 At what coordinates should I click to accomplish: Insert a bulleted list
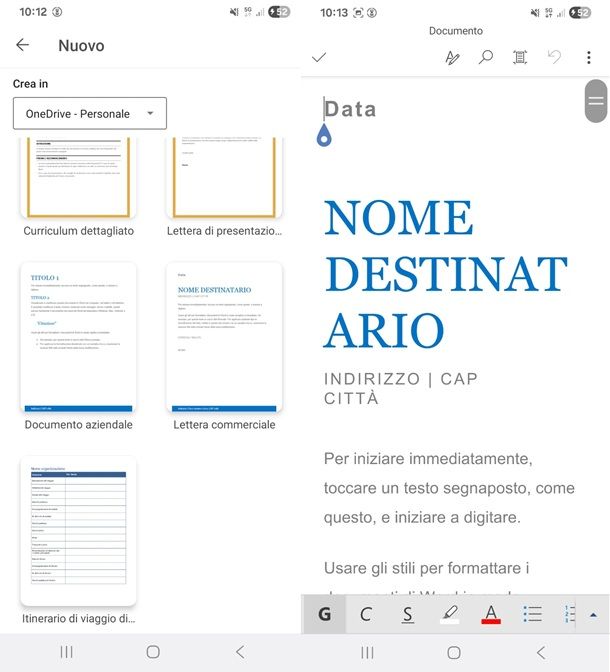tap(533, 614)
